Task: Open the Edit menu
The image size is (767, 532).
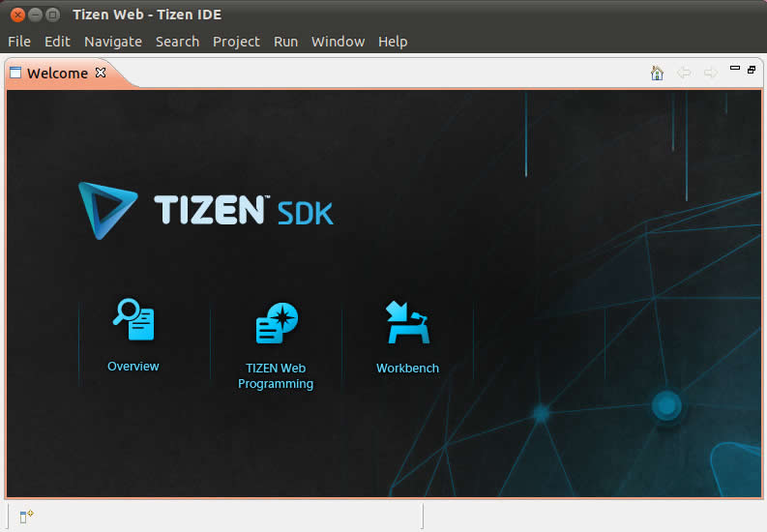Action: tap(57, 42)
